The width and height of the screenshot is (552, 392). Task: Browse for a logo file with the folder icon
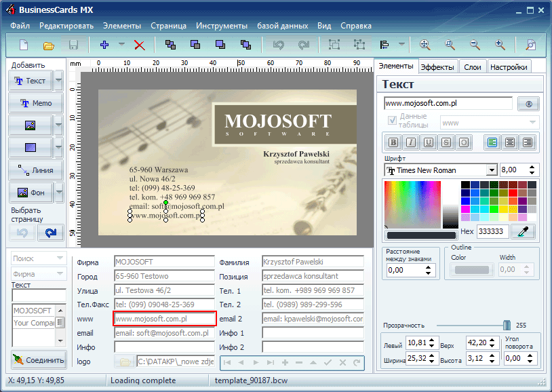[124, 361]
